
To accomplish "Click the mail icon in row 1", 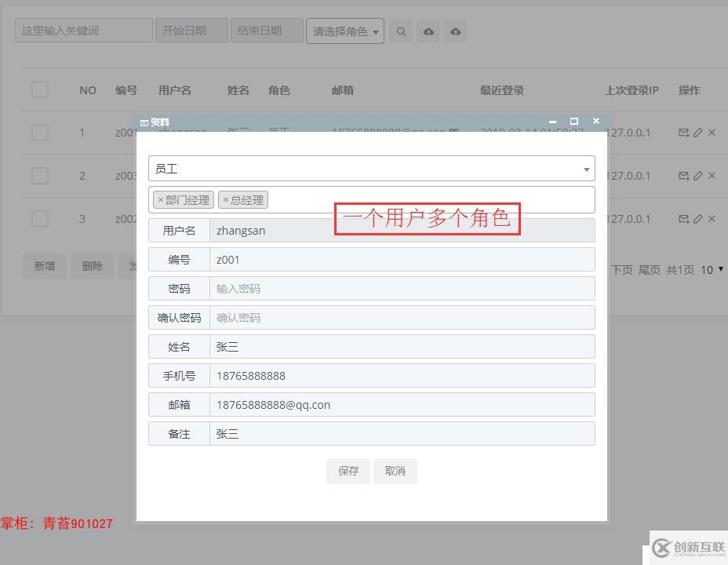I will pyautogui.click(x=683, y=133).
